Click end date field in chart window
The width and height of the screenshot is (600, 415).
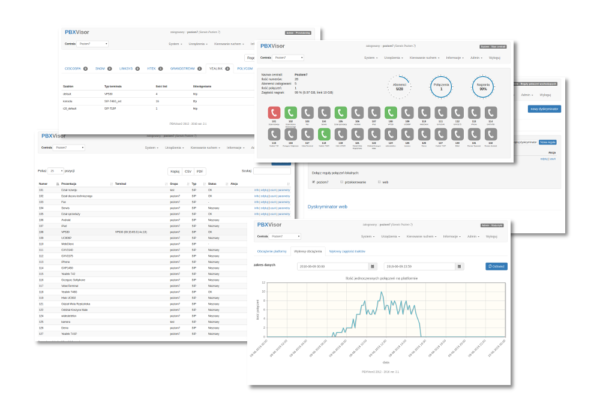pos(420,266)
